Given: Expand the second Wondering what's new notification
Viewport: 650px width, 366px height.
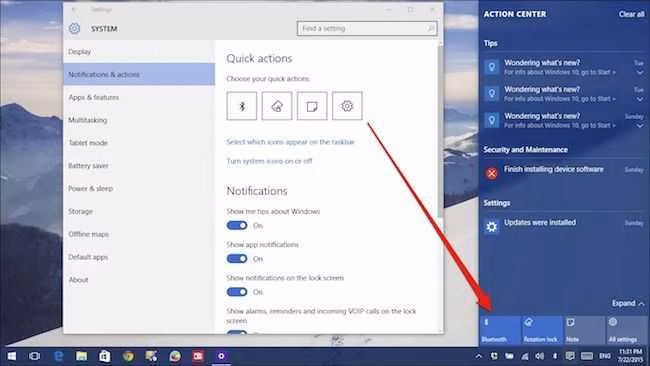Looking at the screenshot, I should tap(640, 99).
